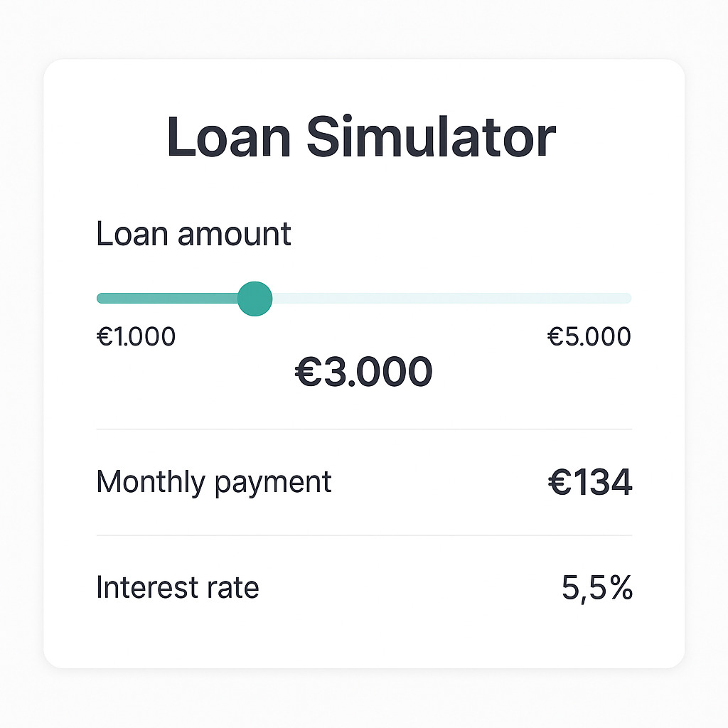Viewport: 728px width, 728px height.
Task: Click the divider line above Interest rate
Action: pos(364,535)
